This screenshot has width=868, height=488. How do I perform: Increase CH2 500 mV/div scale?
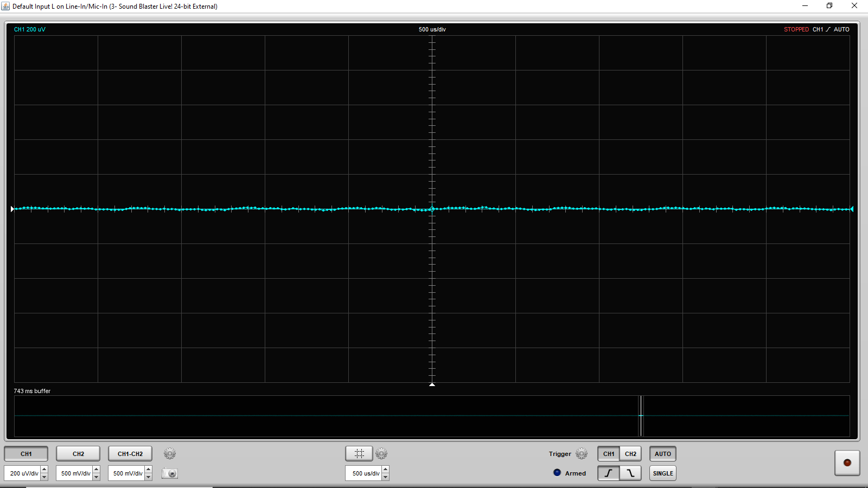click(97, 470)
